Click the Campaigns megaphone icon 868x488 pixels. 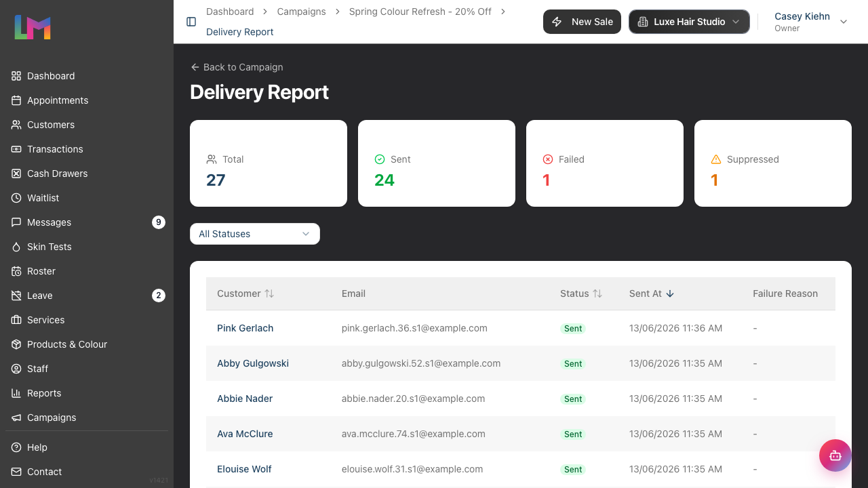coord(16,418)
